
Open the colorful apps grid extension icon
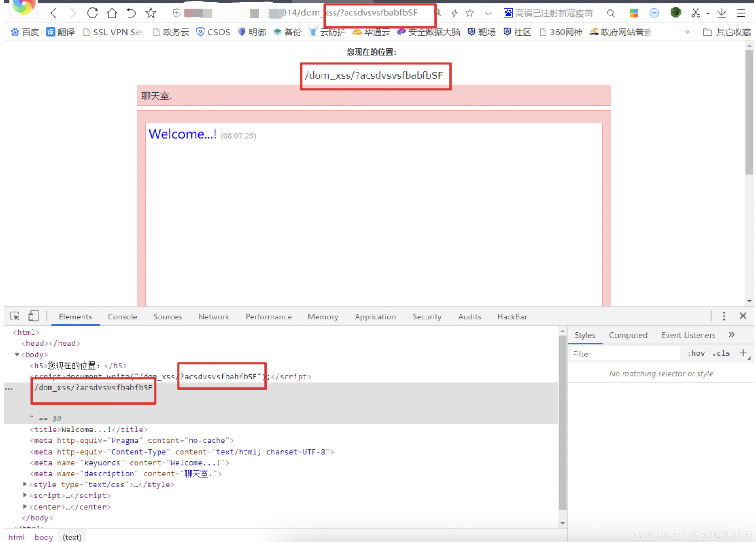click(634, 13)
